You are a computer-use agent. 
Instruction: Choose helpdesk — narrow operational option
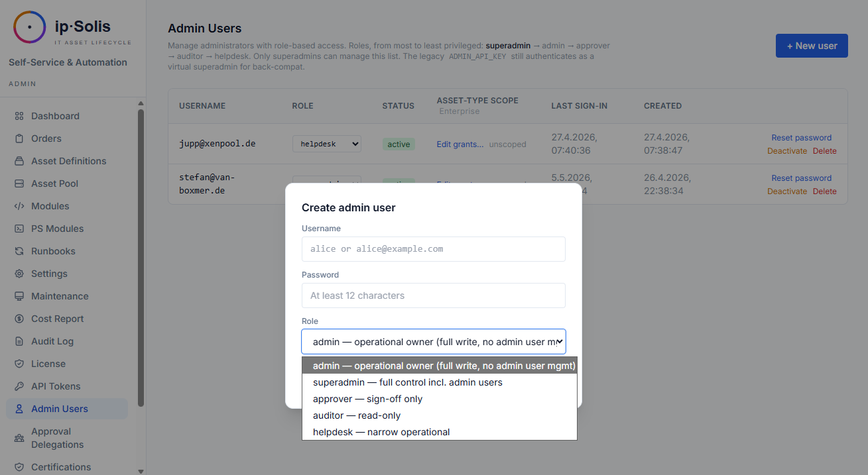pos(440,432)
